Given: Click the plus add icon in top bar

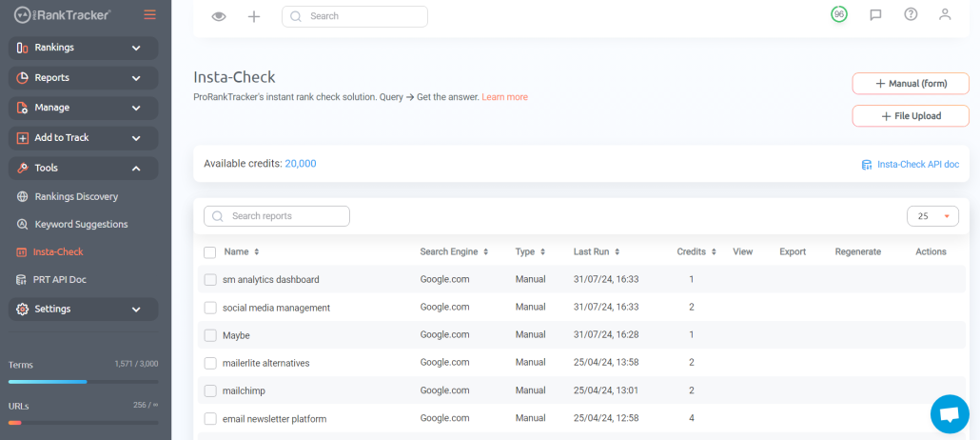Looking at the screenshot, I should pyautogui.click(x=254, y=17).
